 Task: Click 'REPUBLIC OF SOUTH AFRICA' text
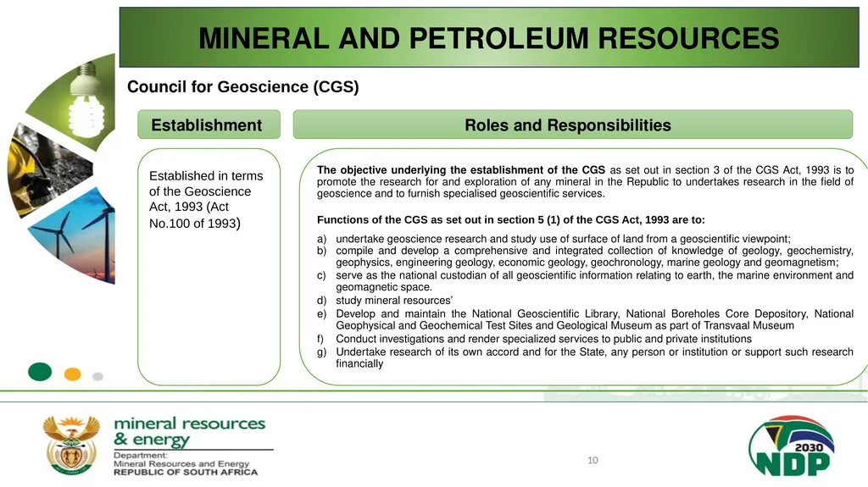(x=186, y=472)
